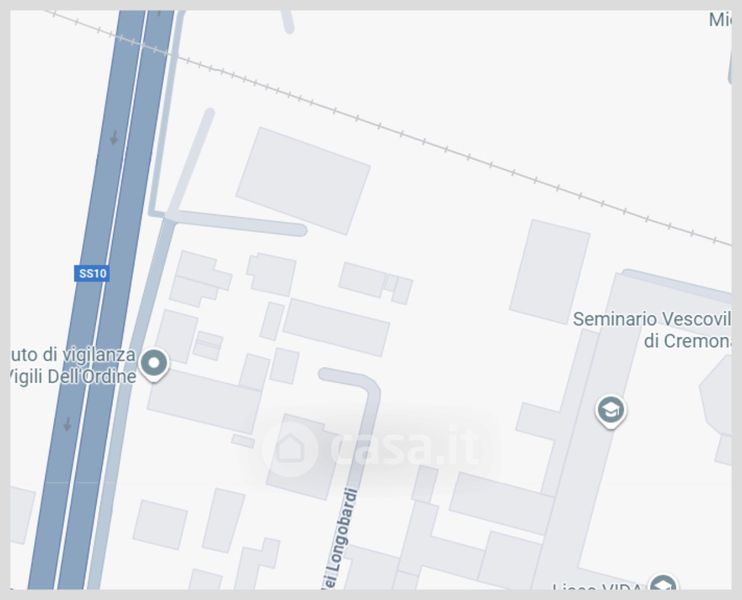Click the tall building above Seminario Vescovile label
The image size is (742, 600).
[549, 272]
